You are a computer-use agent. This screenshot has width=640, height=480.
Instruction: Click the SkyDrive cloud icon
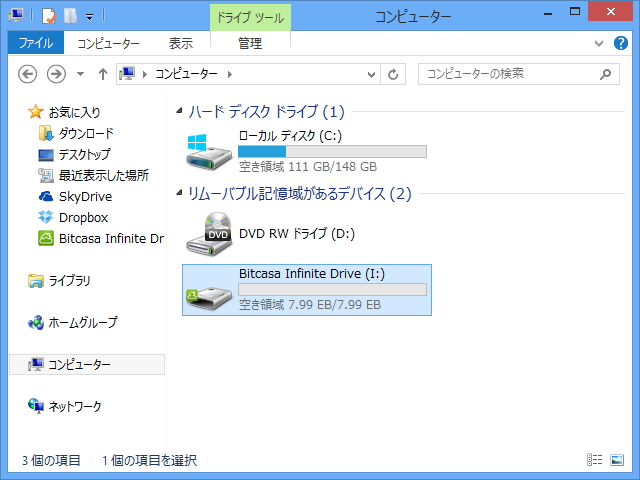click(x=46, y=197)
